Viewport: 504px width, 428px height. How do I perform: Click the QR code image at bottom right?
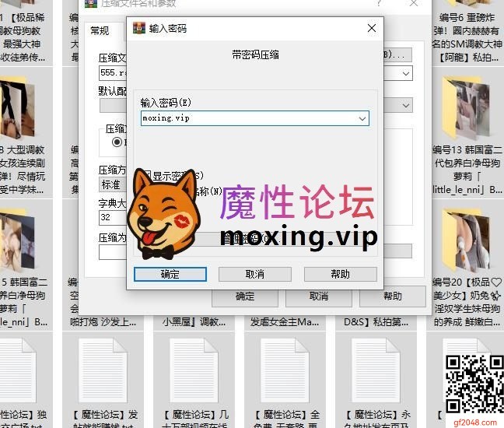[x=472, y=381]
